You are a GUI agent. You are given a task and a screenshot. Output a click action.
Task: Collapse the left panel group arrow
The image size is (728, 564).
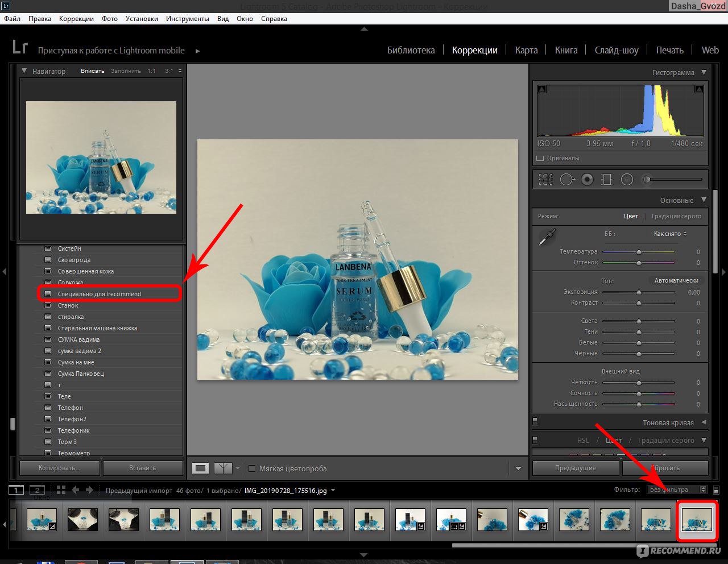[4, 272]
